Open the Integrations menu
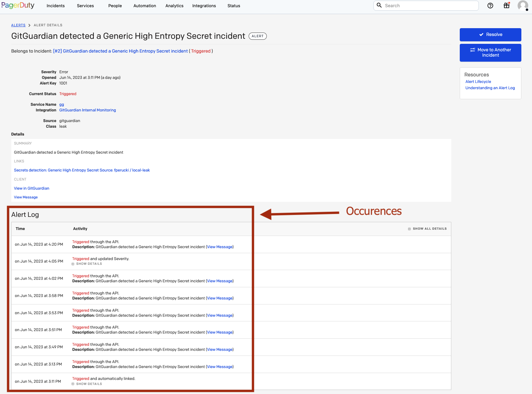This screenshot has width=532, height=394. pyautogui.click(x=204, y=6)
